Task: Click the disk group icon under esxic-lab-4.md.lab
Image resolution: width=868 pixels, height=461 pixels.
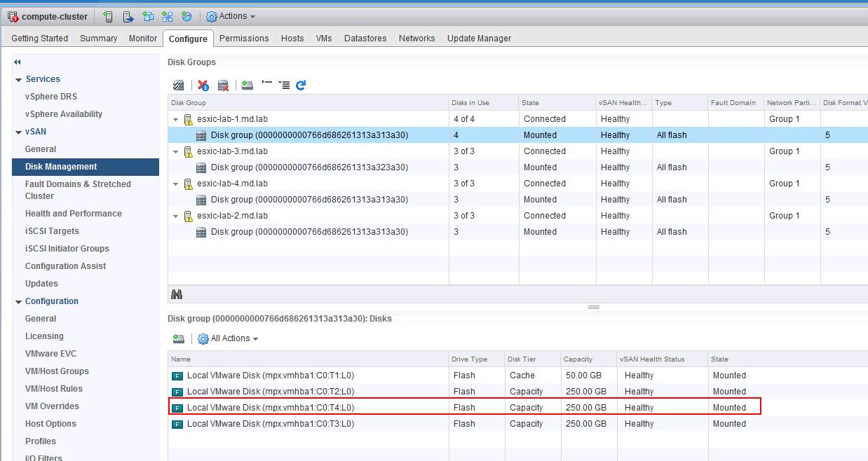Action: coord(201,200)
